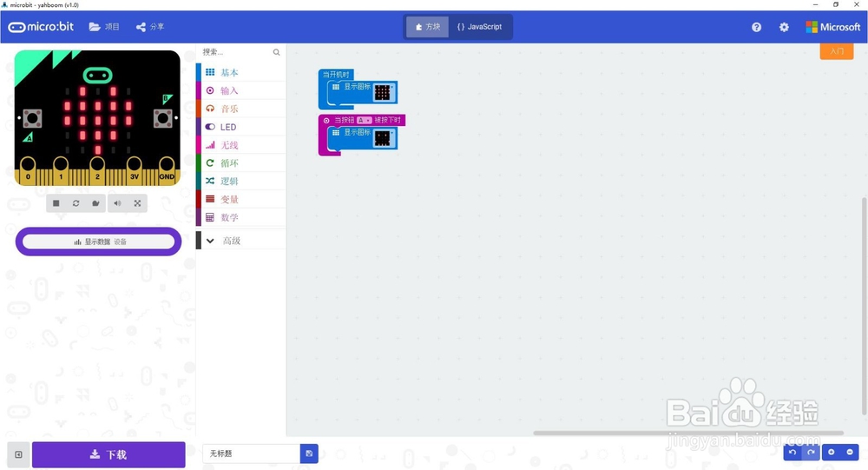Open the 无线 radio block category
The width and height of the screenshot is (868, 470).
tap(241, 145)
